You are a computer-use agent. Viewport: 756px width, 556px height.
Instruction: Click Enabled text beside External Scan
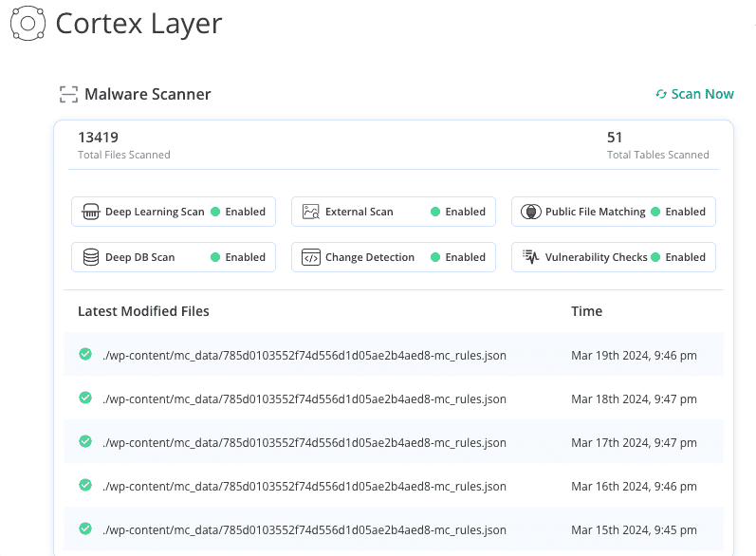(x=466, y=212)
